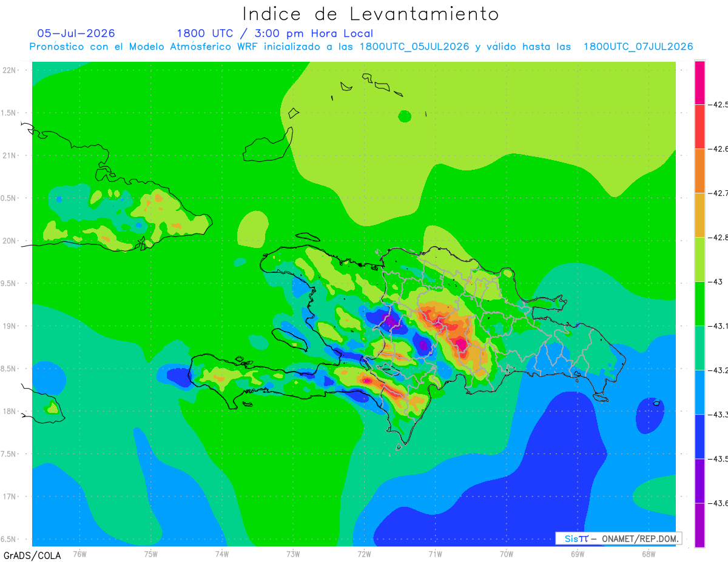
Task: Click the '20N' latitude label
Action: 9,241
